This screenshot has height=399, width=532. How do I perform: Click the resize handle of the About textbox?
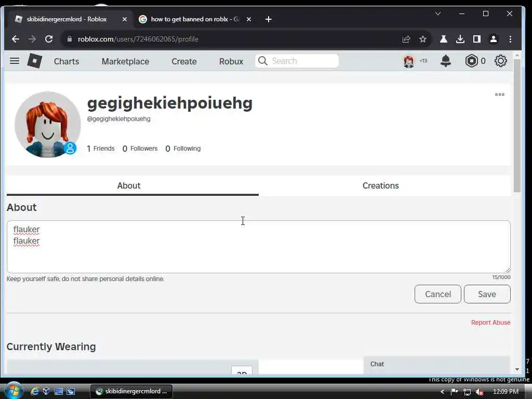tap(507, 270)
